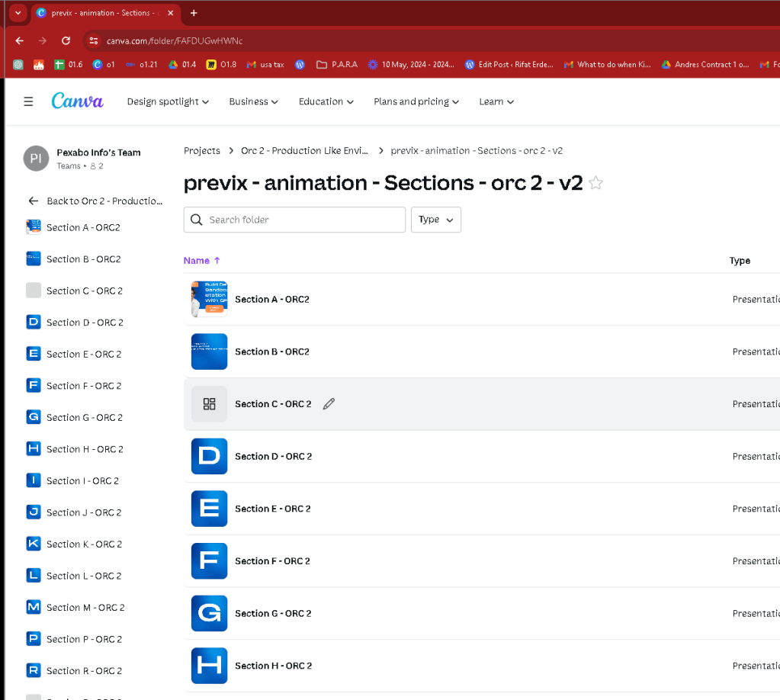Click the Canva logo
This screenshot has height=700, width=780.
(x=77, y=101)
